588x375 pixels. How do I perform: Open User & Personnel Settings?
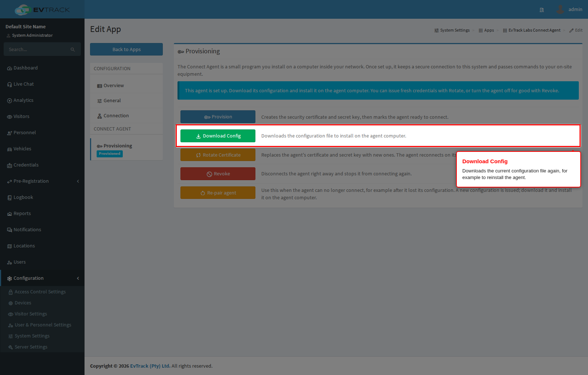pos(42,325)
